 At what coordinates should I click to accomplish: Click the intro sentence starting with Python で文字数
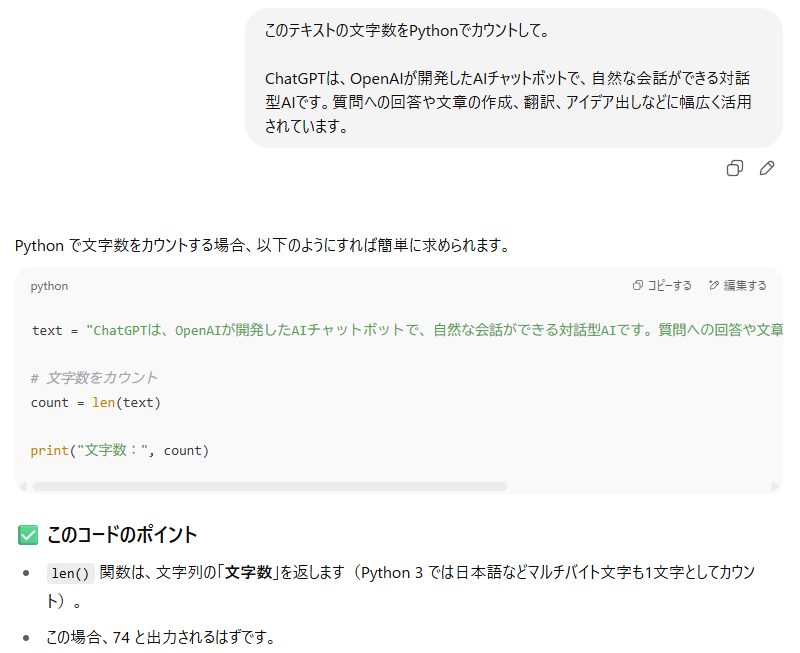(x=262, y=246)
